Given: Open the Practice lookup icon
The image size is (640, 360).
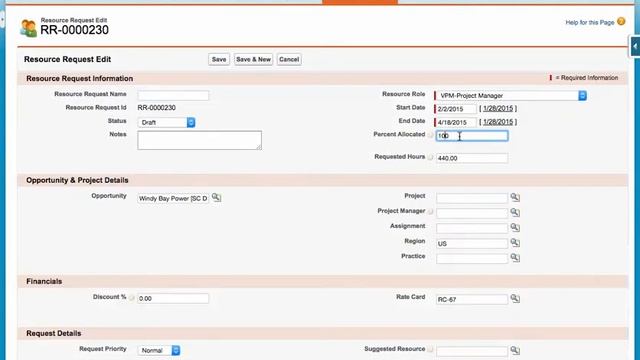Looking at the screenshot, I should [x=515, y=258].
